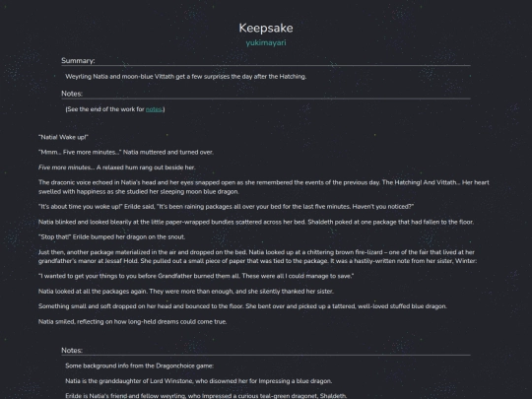This screenshot has height=399, width=532.
Task: Click the italic 'Five more minutes' line
Action: click(116, 167)
